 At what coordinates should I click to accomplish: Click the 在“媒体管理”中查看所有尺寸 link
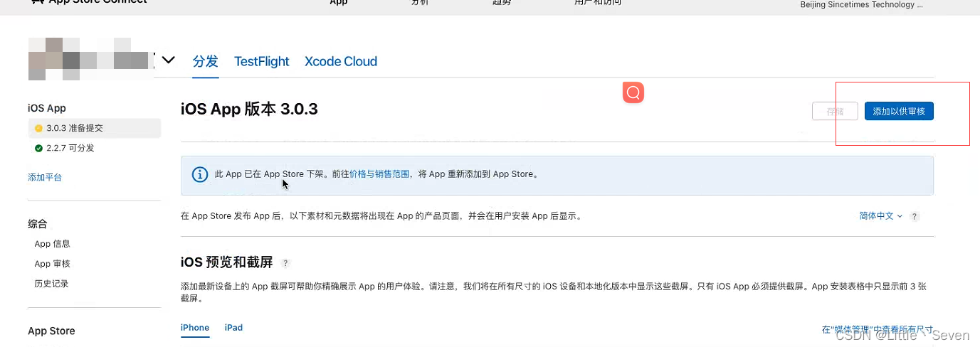[878, 330]
